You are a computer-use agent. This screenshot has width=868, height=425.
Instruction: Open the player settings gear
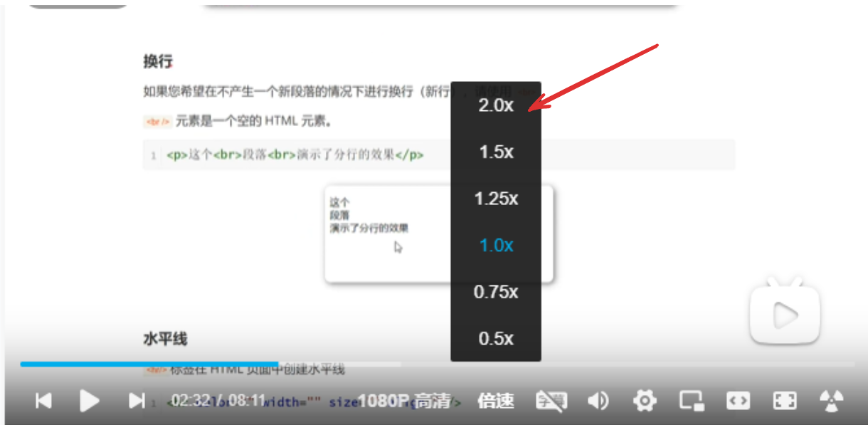pyautogui.click(x=645, y=402)
